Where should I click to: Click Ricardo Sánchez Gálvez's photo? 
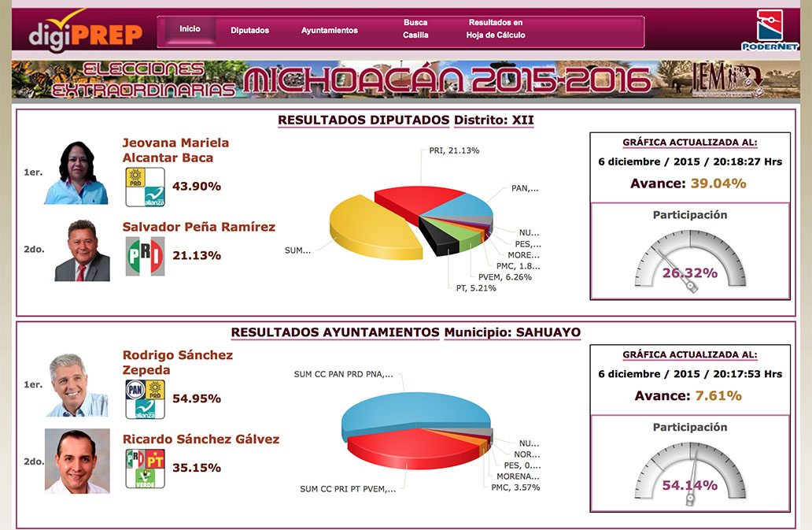[x=77, y=461]
